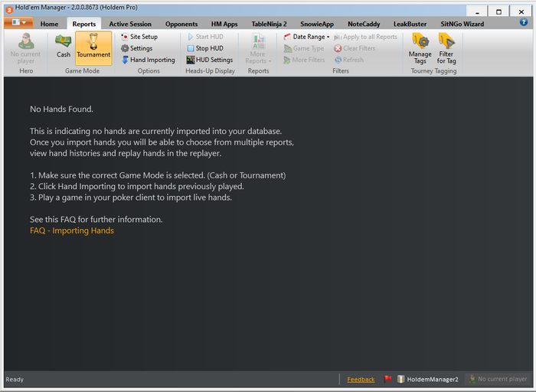536x392 pixels.
Task: Click the HoldemManager2 database indicator
Action: 428,379
